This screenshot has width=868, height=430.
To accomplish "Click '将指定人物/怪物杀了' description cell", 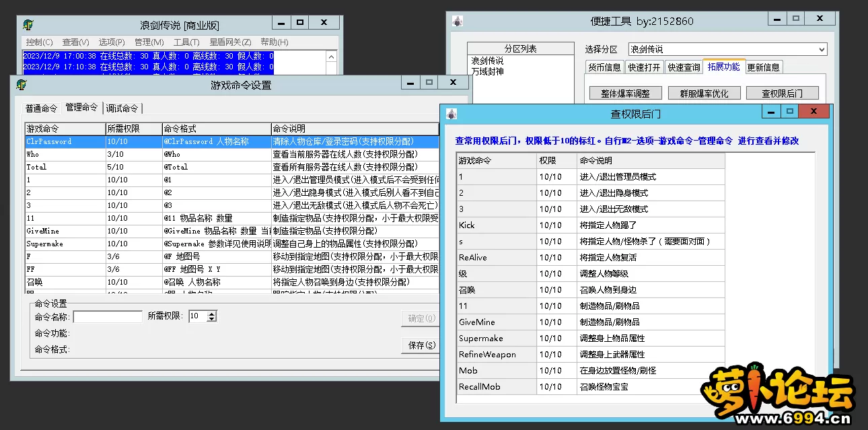I will (x=651, y=242).
